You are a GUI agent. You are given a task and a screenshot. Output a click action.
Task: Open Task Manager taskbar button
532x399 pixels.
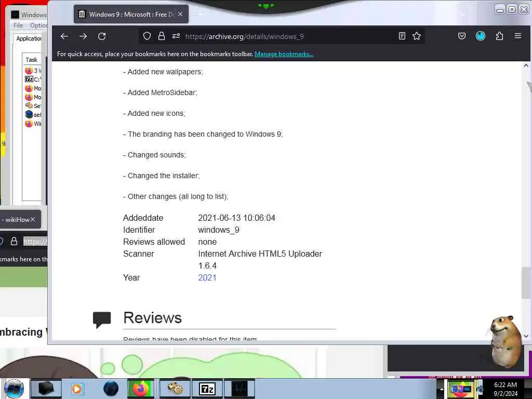tap(239, 389)
